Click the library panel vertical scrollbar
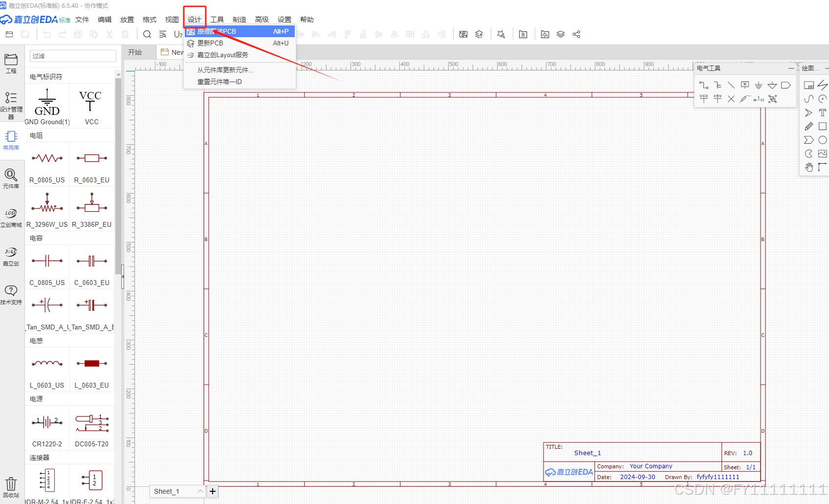Screen dimensions: 829x504 pos(118,176)
